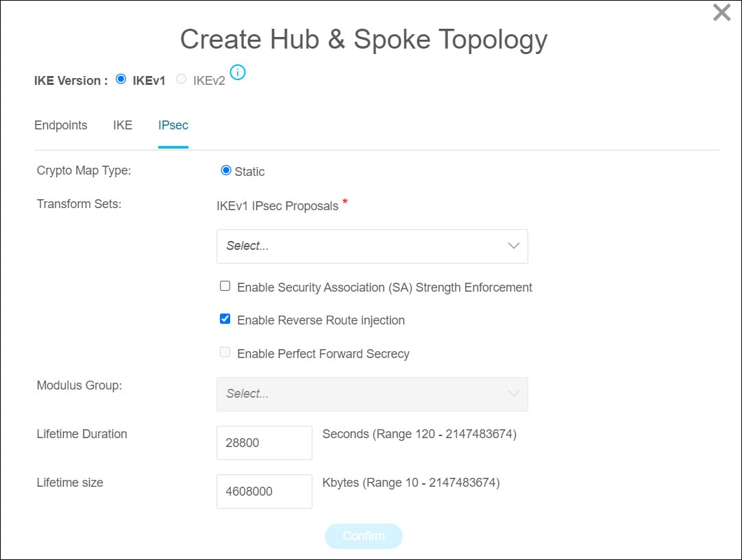The image size is (742, 560).
Task: Click the Lifetime size input field
Action: [264, 492]
